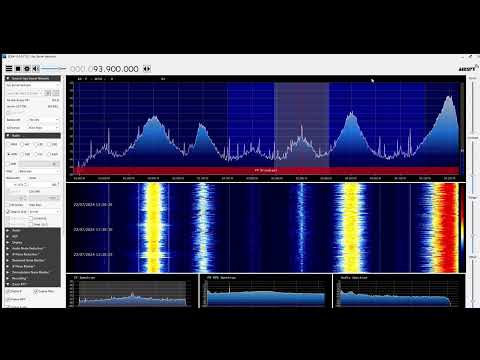Click the FM MPX Spectrum panel
Viewport: 480px width, 360px height.
click(266, 291)
